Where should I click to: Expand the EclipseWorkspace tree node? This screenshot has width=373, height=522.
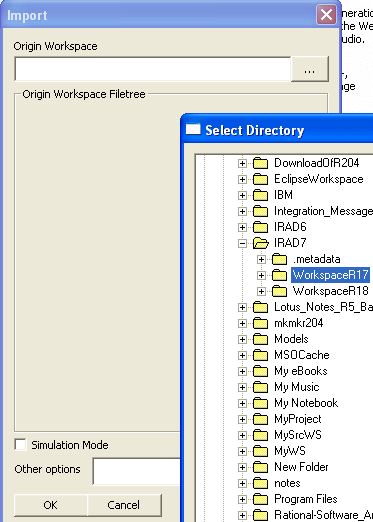[242, 179]
